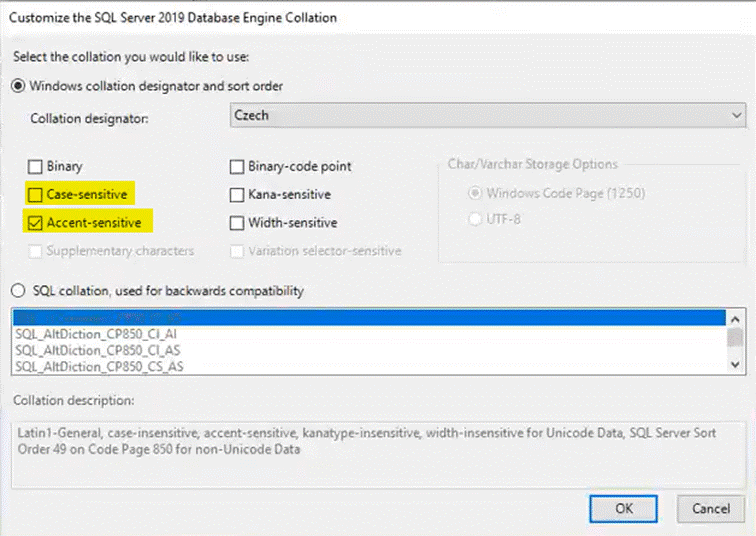Screen dimensions: 756x536
Task: Confirm with the OK button
Action: (623, 509)
